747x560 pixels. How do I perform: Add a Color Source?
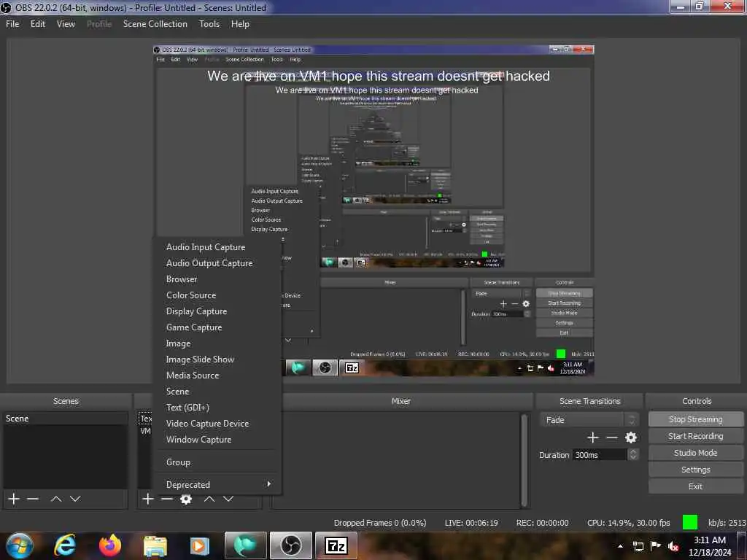click(217, 295)
